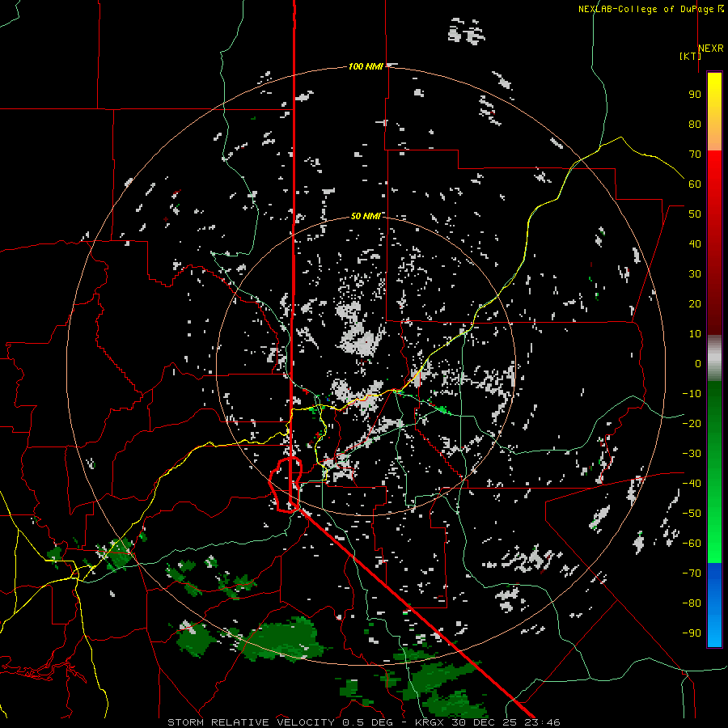Viewport: 728px width, 728px height.
Task: Click the "100 NMI" range ring label
Action: (x=366, y=67)
